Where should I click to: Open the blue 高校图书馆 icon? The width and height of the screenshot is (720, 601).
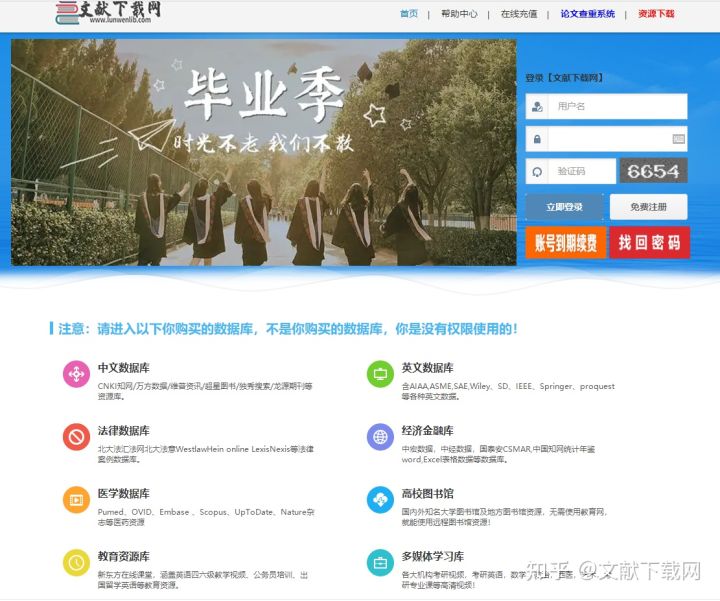[x=380, y=500]
